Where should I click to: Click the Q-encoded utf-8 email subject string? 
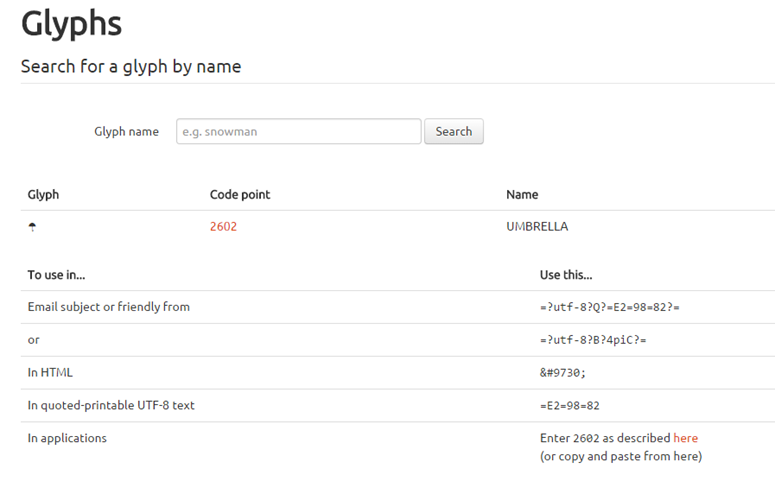point(610,307)
